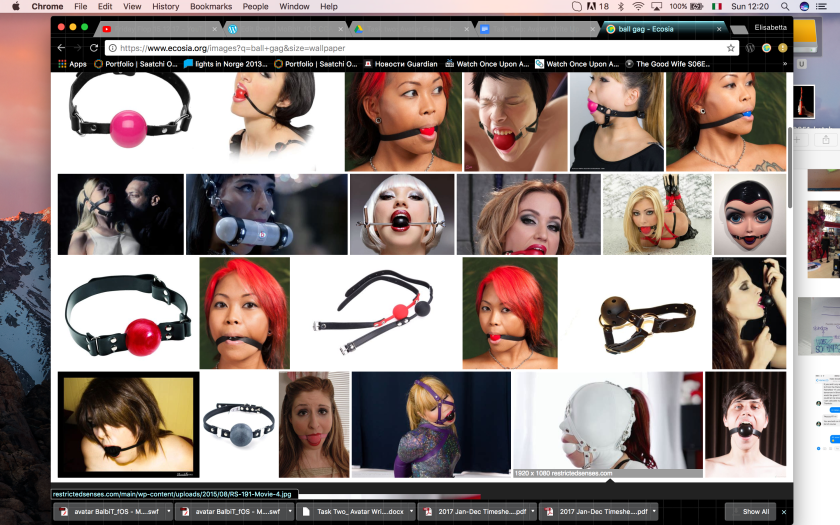Open the History menu

[x=165, y=6]
